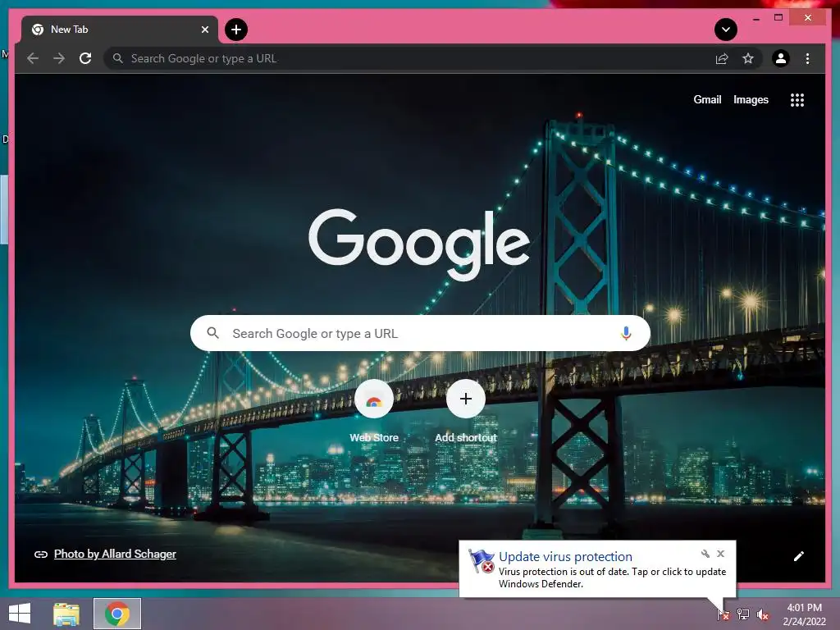Click the address bar search icon
The height and width of the screenshot is (630, 840).
coord(118,58)
